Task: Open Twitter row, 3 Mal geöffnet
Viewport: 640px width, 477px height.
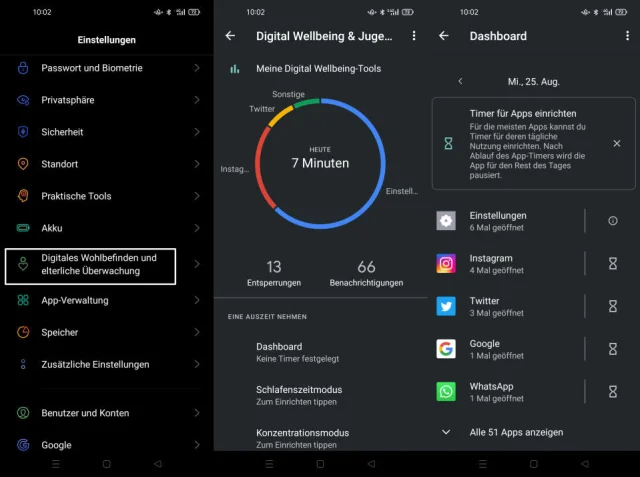Action: pos(534,306)
